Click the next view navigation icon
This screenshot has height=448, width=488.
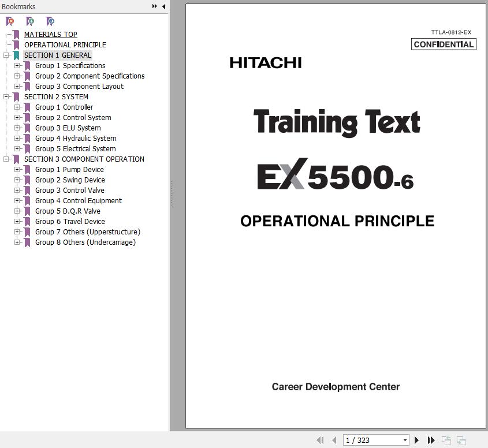pyautogui.click(x=461, y=440)
